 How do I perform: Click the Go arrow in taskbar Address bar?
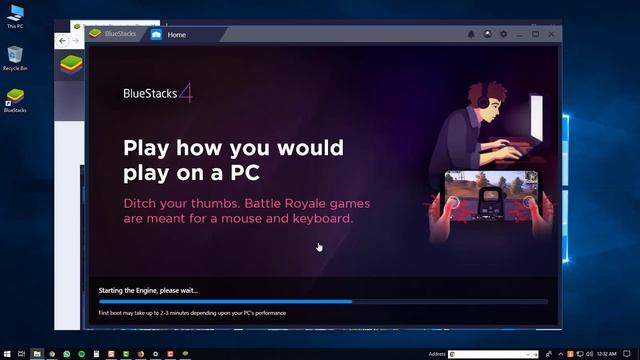tap(535, 354)
